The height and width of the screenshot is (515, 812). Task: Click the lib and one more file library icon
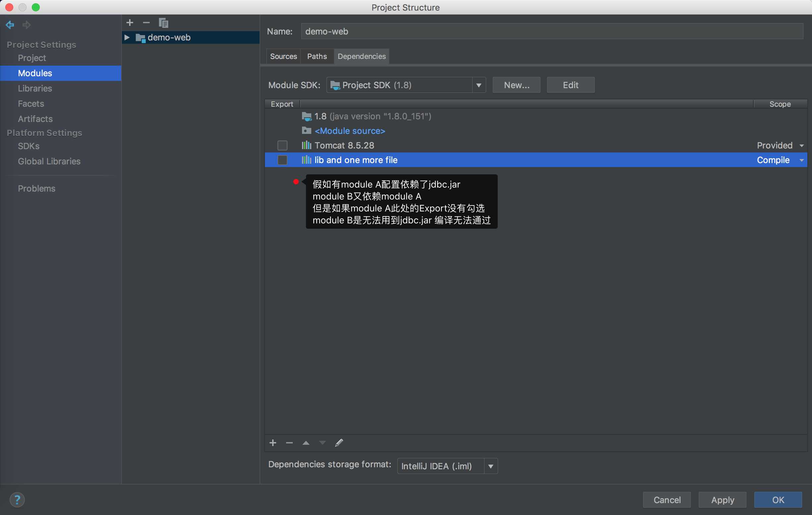[x=307, y=160]
